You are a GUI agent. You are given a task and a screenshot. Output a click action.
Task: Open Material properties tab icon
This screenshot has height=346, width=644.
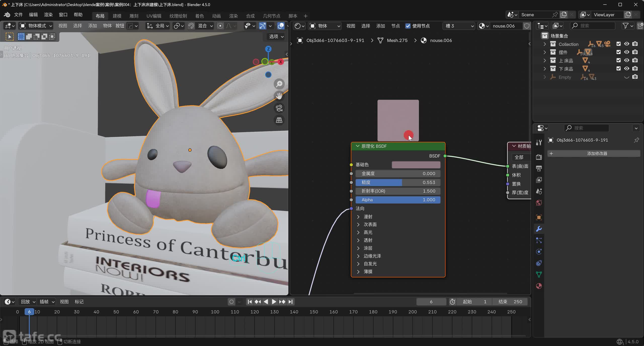[x=539, y=286]
